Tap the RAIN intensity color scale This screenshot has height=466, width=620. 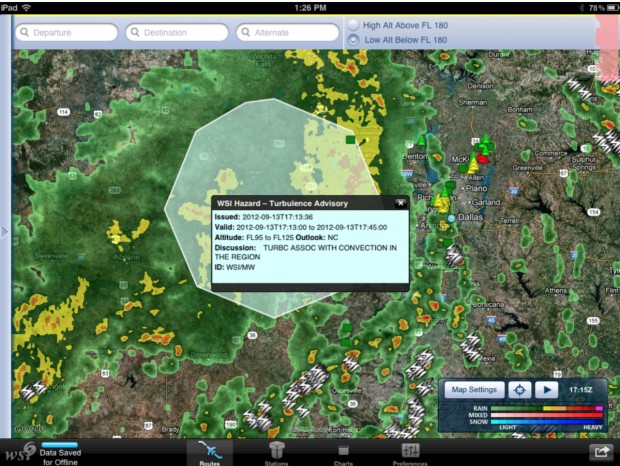[547, 408]
